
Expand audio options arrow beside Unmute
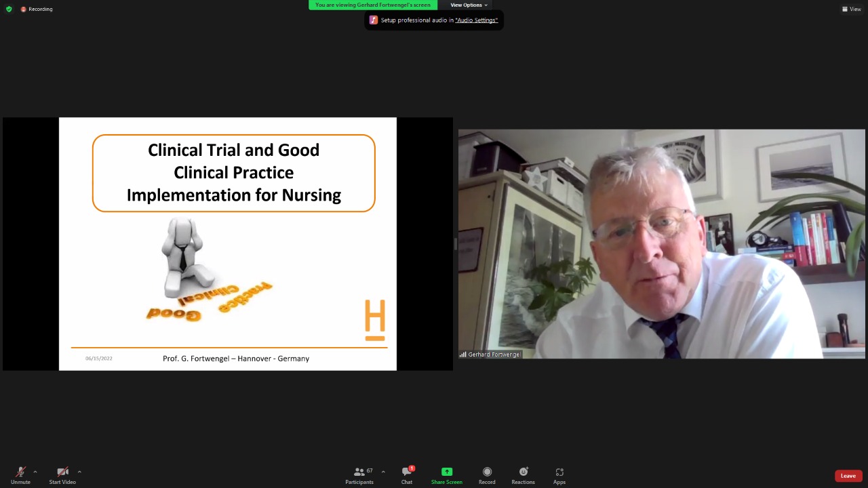(x=35, y=472)
